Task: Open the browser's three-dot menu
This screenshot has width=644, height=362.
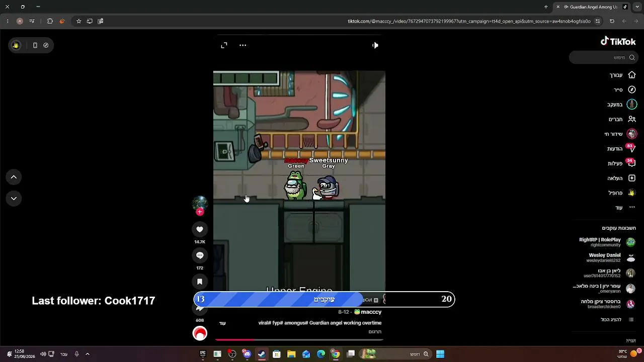Action: 8,21
